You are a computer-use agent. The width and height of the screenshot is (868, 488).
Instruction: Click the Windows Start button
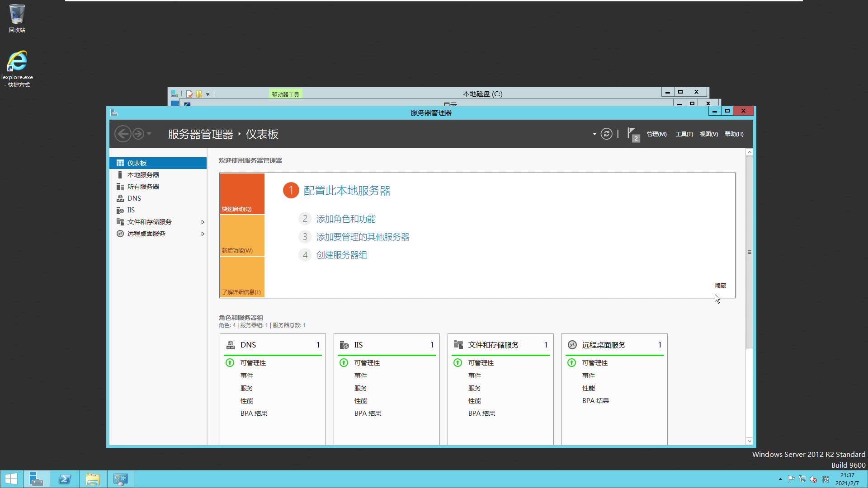coord(11,479)
